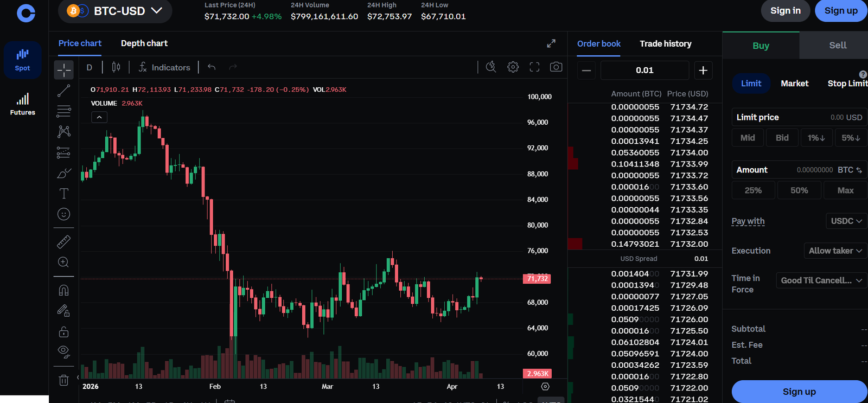
Task: Open the Spot trading section
Action: pyautogui.click(x=22, y=60)
